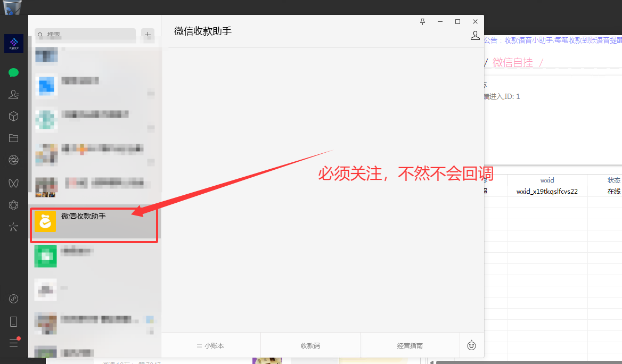The image size is (622, 364).
Task: Select the green Chats icon in sidebar
Action: pos(13,72)
